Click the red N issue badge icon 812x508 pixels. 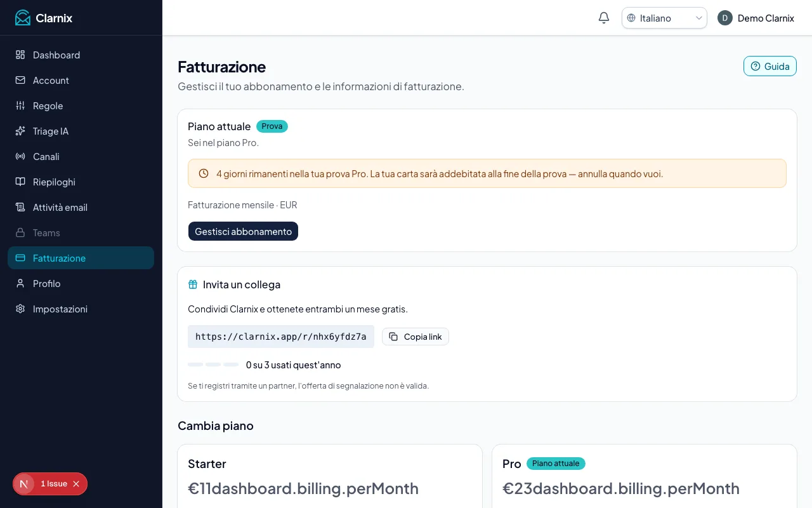(24, 484)
